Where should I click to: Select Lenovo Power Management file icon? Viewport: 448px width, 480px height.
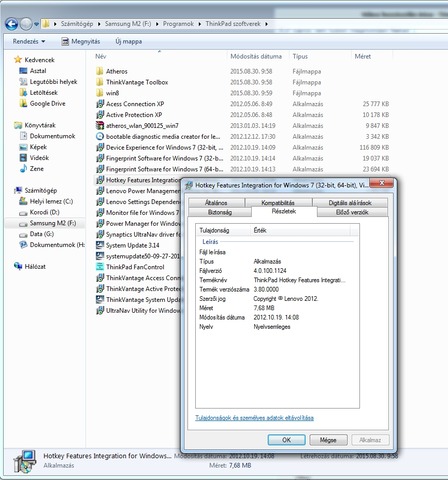click(100, 191)
